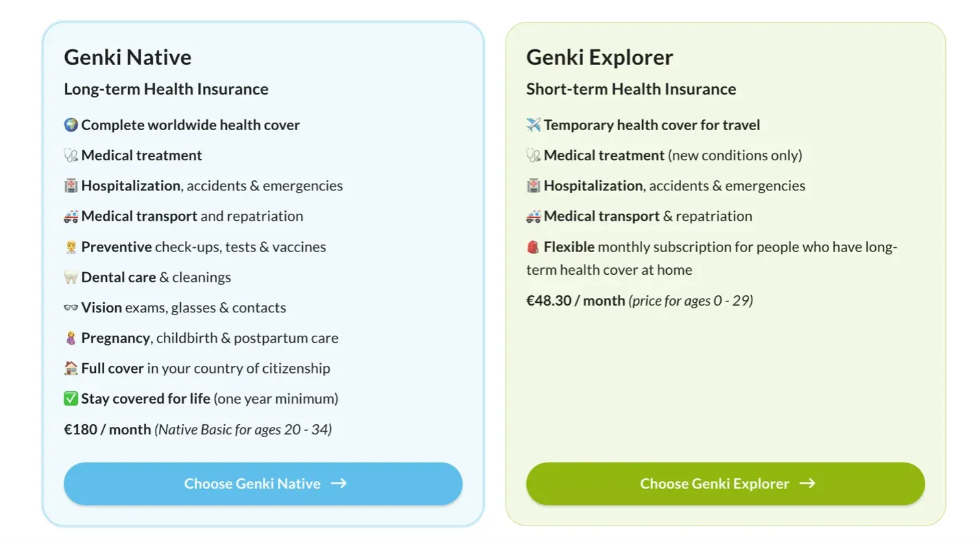Select the airplane icon for Temporary health cover
This screenshot has width=980, height=544.
tap(533, 125)
